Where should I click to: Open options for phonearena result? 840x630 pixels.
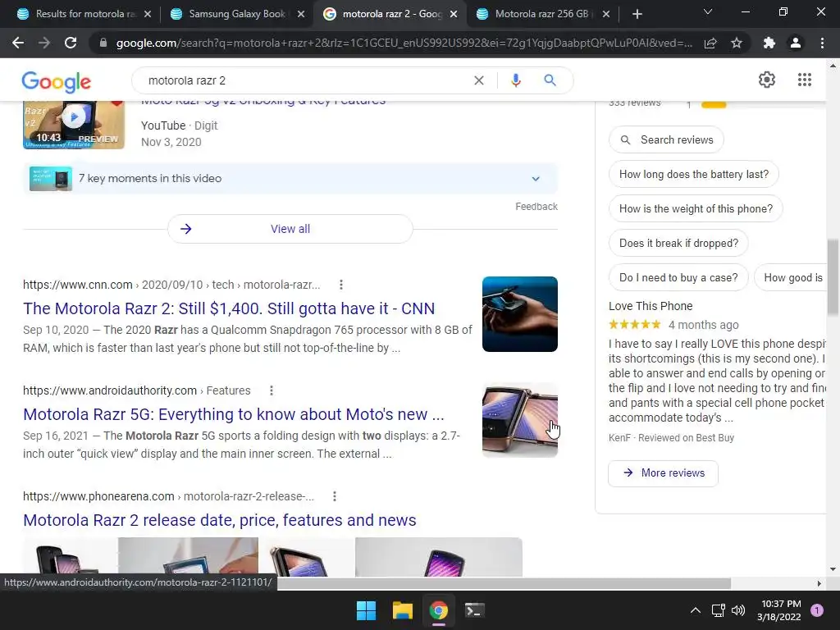335,496
